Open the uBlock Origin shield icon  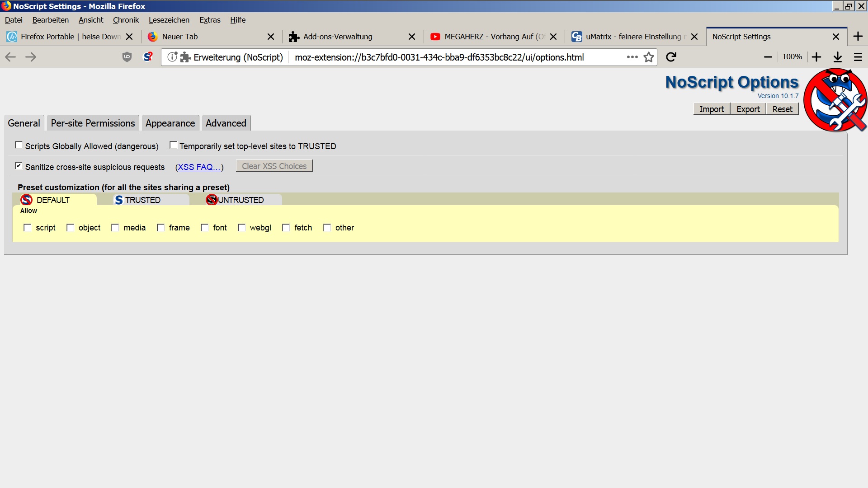click(x=127, y=57)
